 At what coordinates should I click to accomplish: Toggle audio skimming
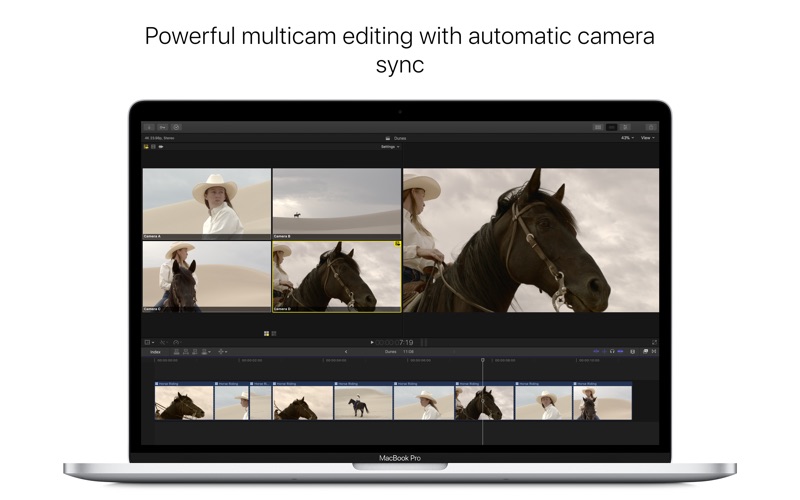click(x=604, y=352)
